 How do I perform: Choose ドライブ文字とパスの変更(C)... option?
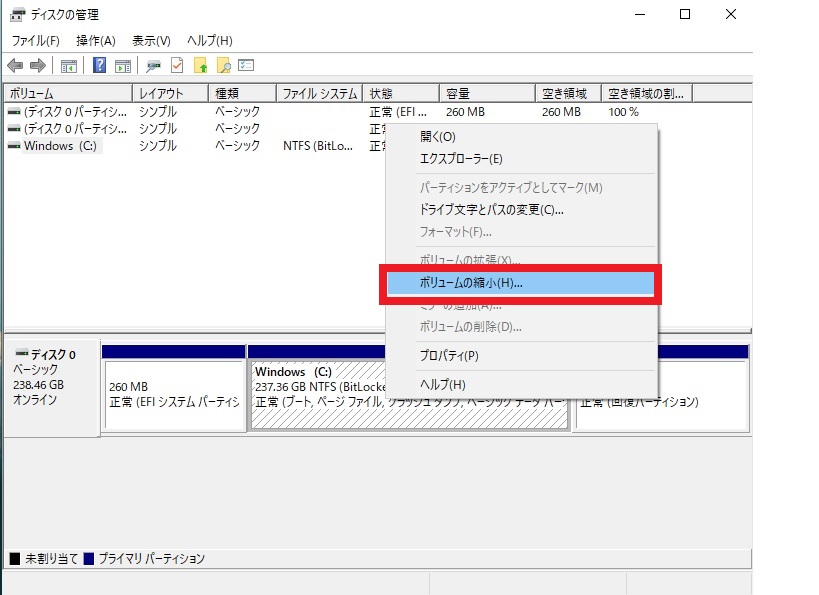coord(492,210)
